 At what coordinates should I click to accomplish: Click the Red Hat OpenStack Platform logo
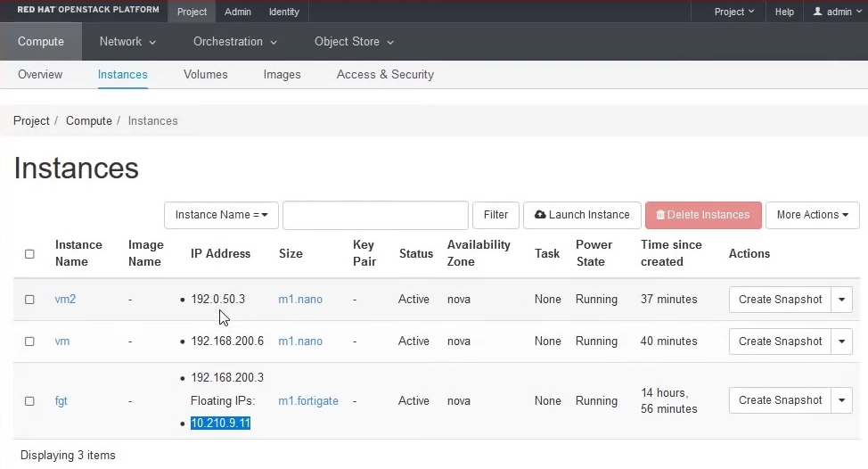(x=88, y=12)
